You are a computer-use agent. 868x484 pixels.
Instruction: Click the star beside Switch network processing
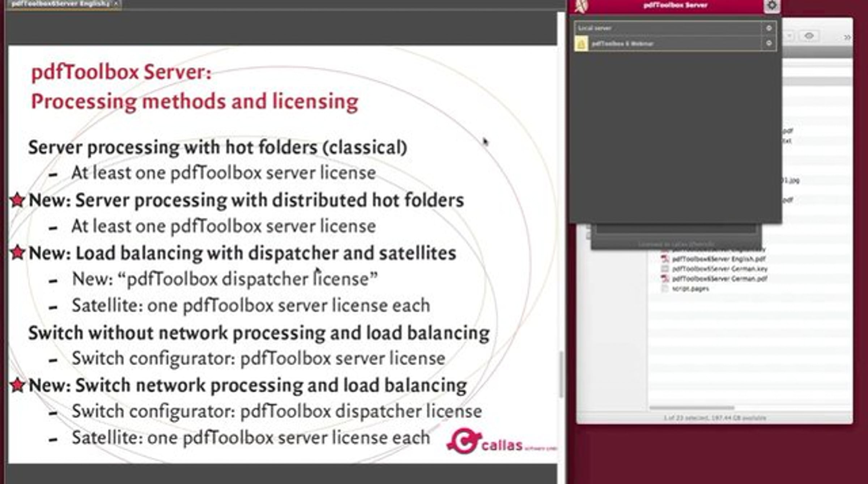[17, 385]
